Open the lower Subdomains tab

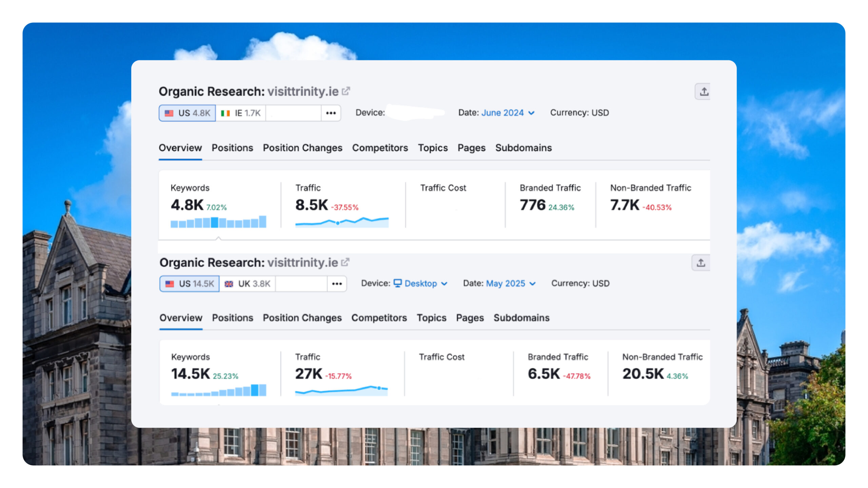[521, 318]
